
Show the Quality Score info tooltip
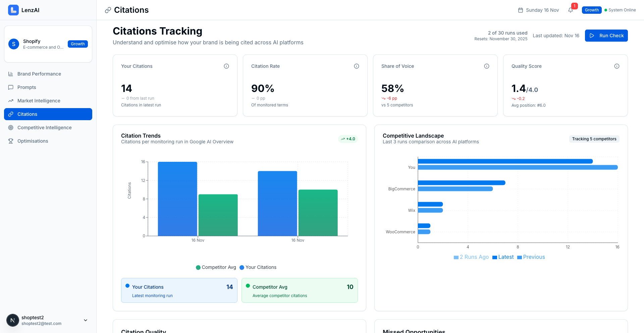617,66
